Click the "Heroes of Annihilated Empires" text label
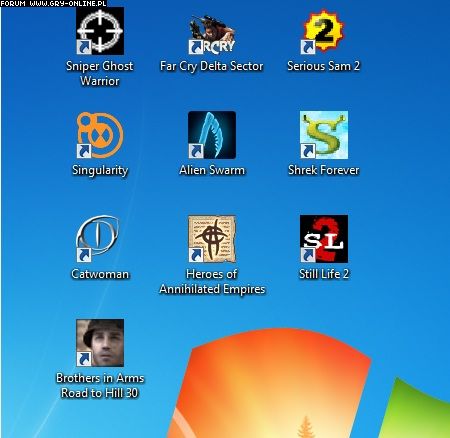Image resolution: width=450 pixels, height=438 pixels. [212, 282]
